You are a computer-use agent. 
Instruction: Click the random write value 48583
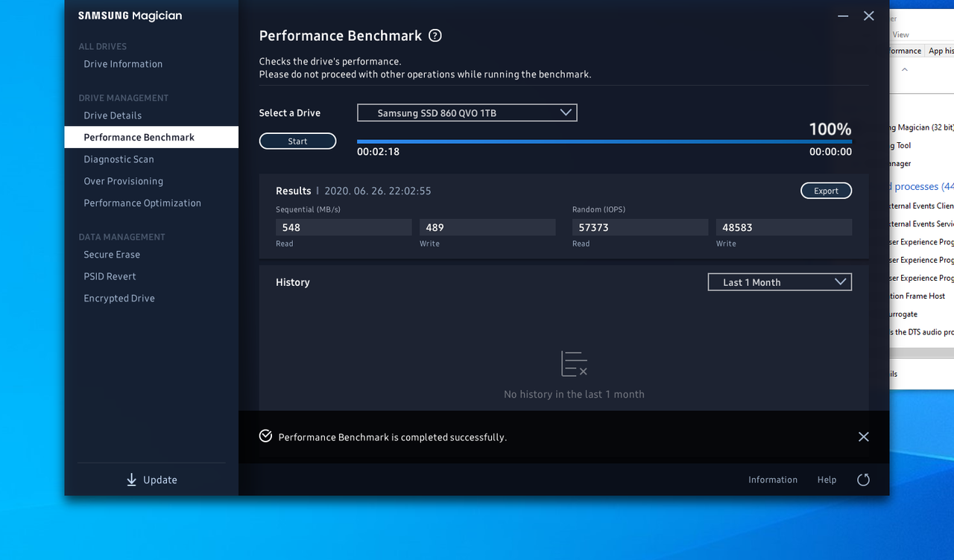[784, 227]
